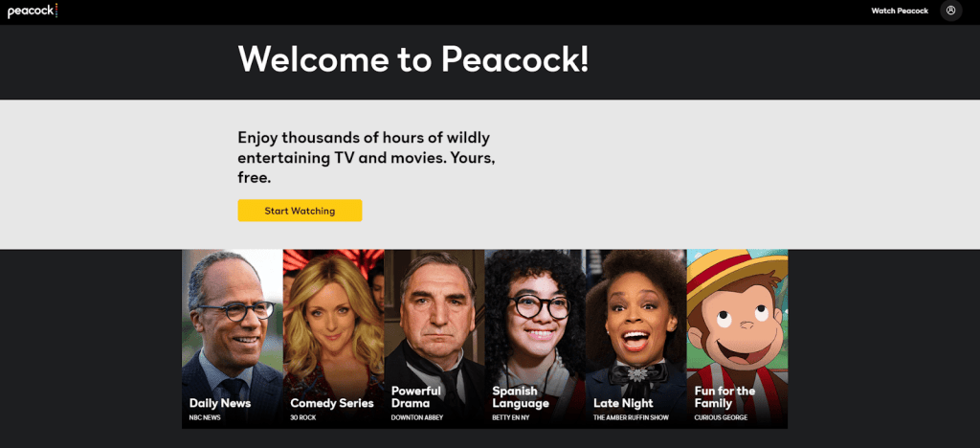980x448 pixels.
Task: Click the Comedy Series title text
Action: [x=332, y=403]
